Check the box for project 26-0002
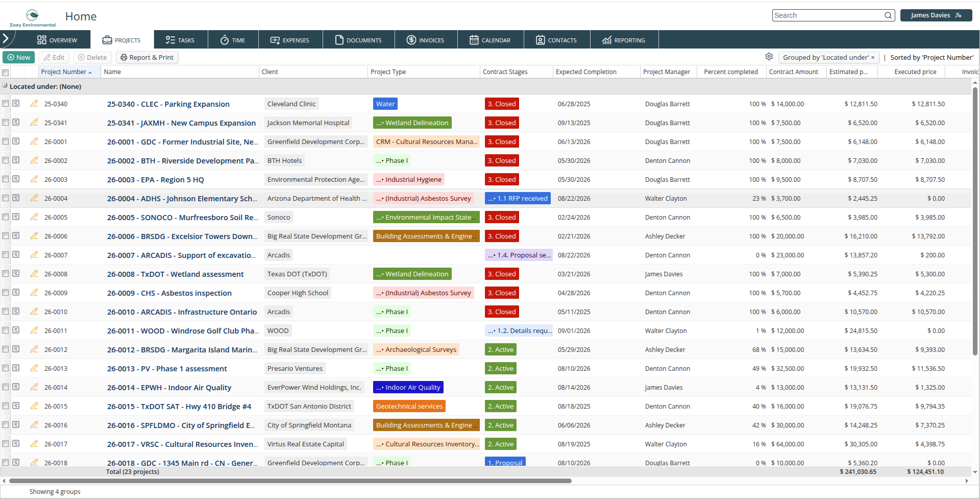The image size is (980, 499). (x=6, y=160)
